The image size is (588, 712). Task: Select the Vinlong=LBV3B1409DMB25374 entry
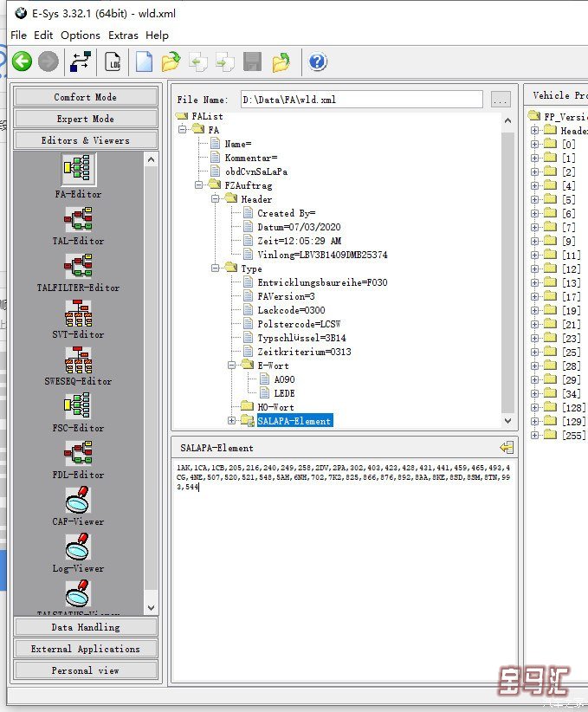[322, 255]
